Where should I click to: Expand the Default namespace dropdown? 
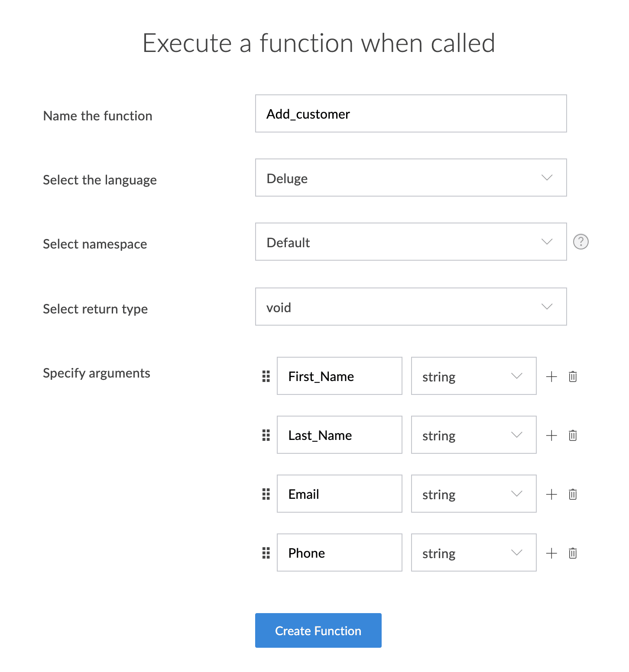click(411, 242)
